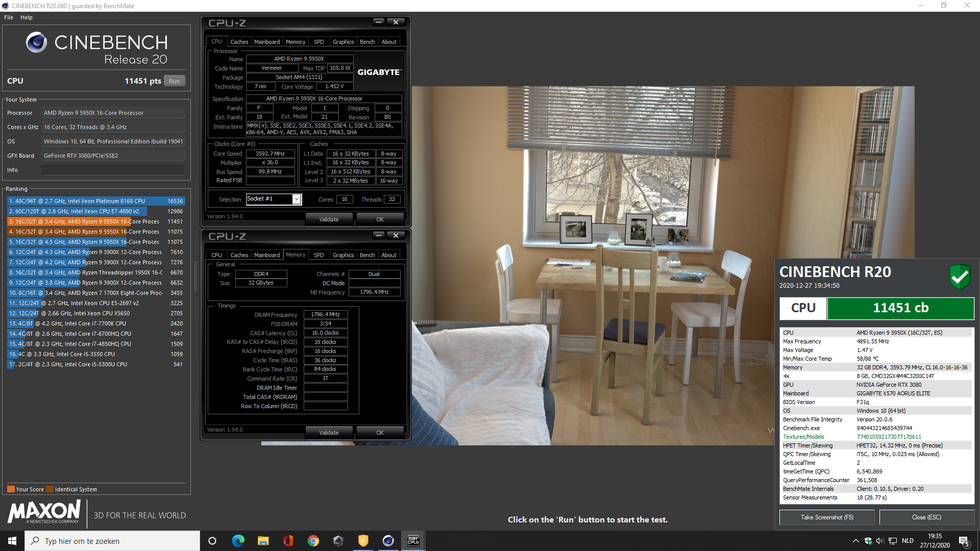Run the Cinebench CPU benchmark

tap(175, 81)
